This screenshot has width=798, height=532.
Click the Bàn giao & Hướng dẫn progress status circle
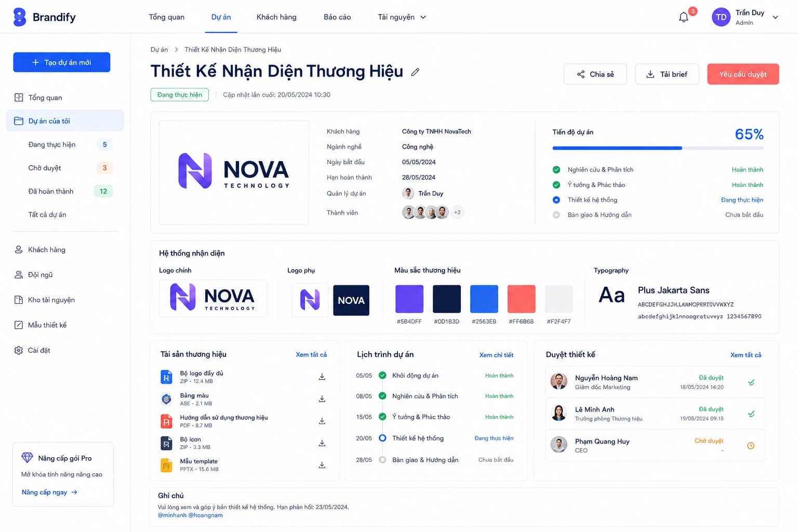pyautogui.click(x=556, y=215)
